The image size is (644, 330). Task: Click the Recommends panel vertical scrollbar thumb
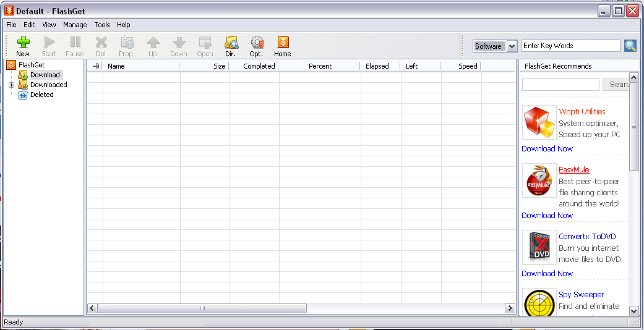(x=633, y=127)
